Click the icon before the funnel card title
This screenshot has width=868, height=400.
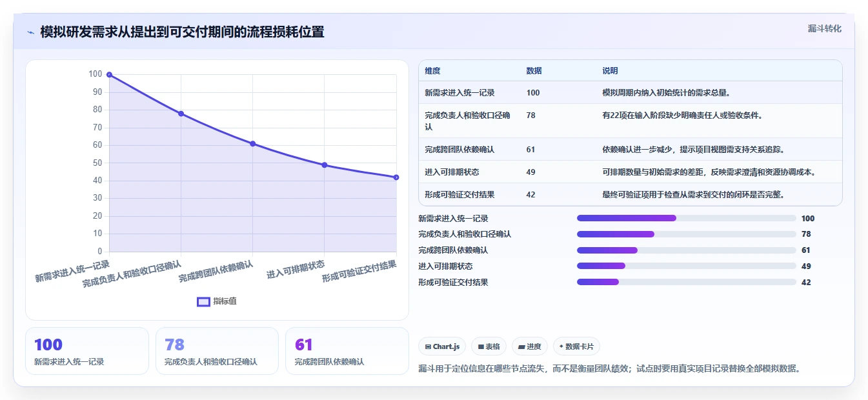pyautogui.click(x=31, y=32)
